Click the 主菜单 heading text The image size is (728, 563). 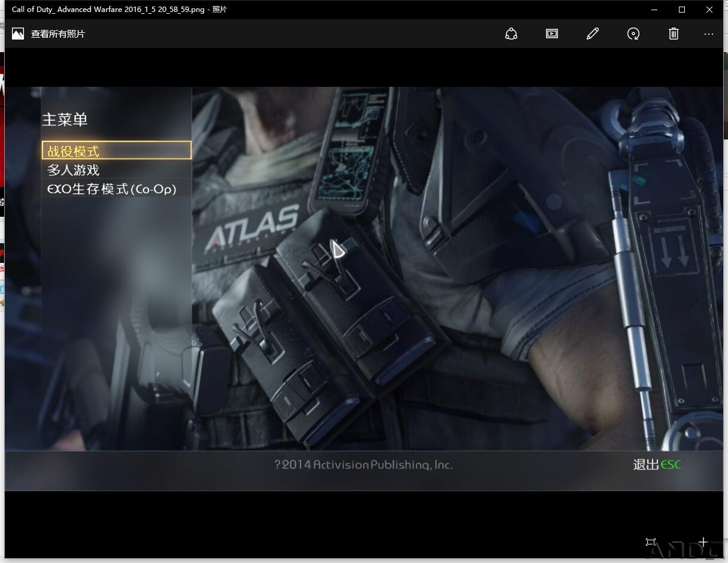(x=65, y=119)
